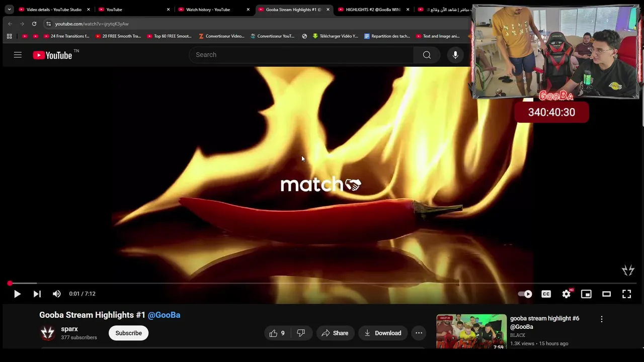Click the channel watermark in video
This screenshot has width=644, height=362.
pos(628,270)
